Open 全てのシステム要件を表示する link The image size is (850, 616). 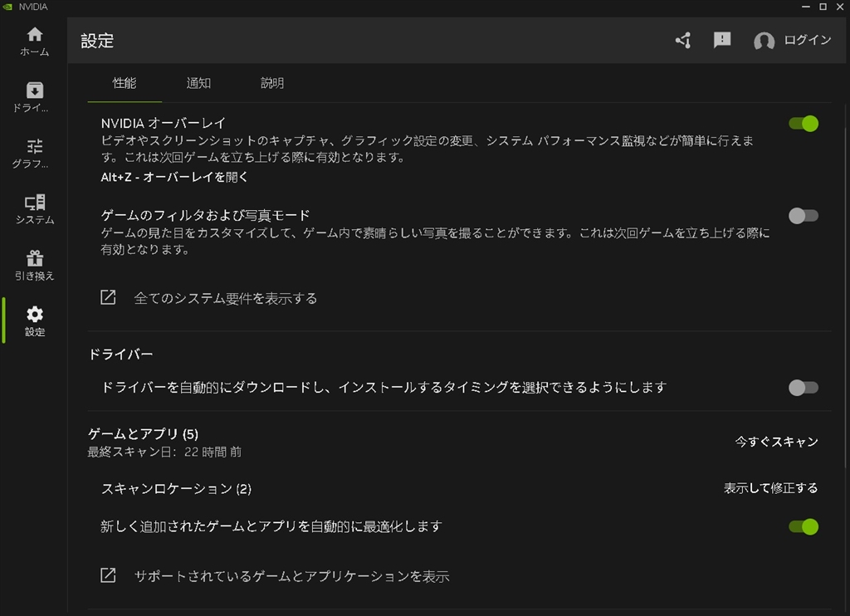point(226,298)
